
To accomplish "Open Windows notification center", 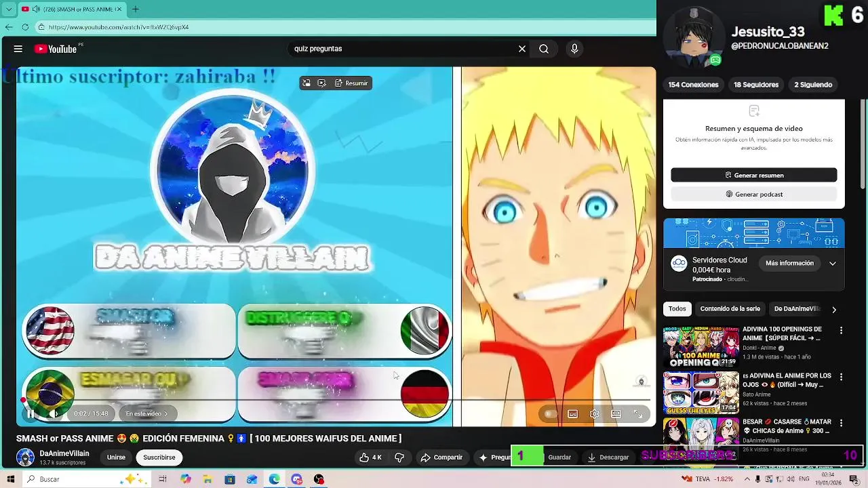I will click(x=854, y=479).
